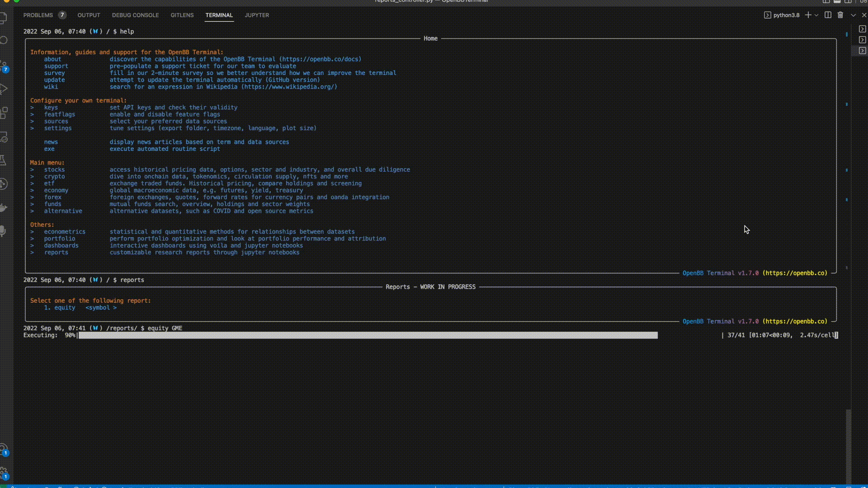Open the Run and Debug view
This screenshot has height=488, width=868.
pos(4,89)
